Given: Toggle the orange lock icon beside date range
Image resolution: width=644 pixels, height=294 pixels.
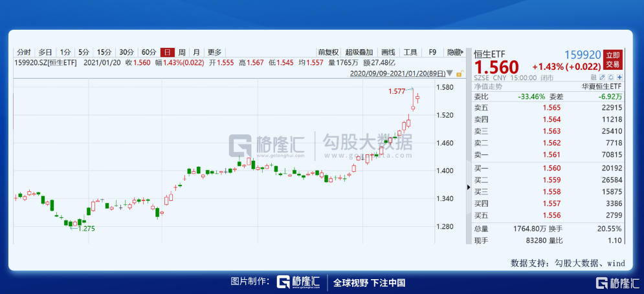Looking at the screenshot, I should click(x=460, y=74).
